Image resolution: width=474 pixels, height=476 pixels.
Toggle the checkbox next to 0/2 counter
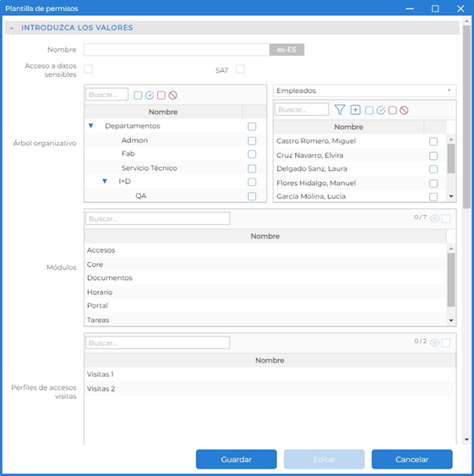[x=446, y=342]
